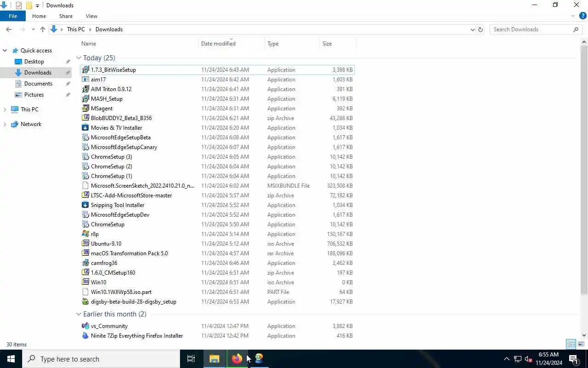
Task: Click the MASH_Setup installer icon
Action: click(x=85, y=99)
